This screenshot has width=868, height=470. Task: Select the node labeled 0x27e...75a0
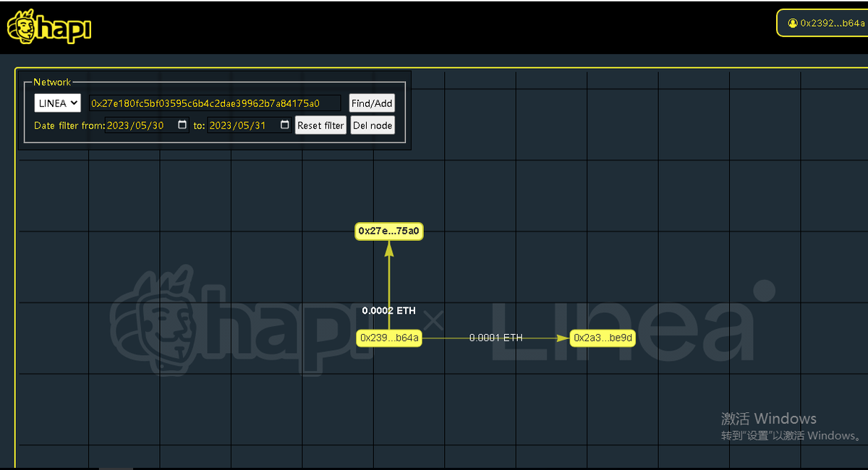click(388, 231)
